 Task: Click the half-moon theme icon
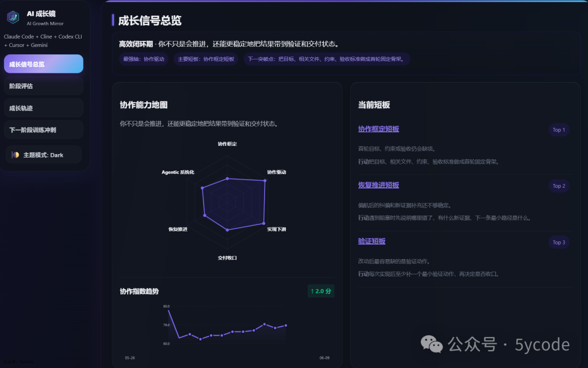15,155
